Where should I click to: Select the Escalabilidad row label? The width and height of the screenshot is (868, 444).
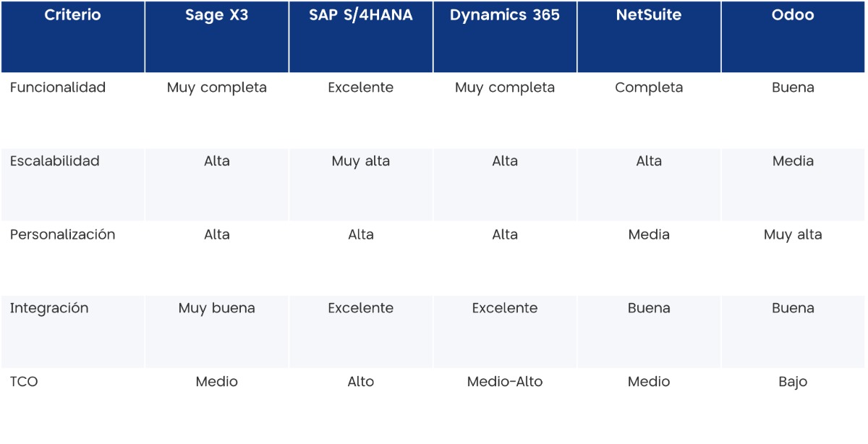55,161
